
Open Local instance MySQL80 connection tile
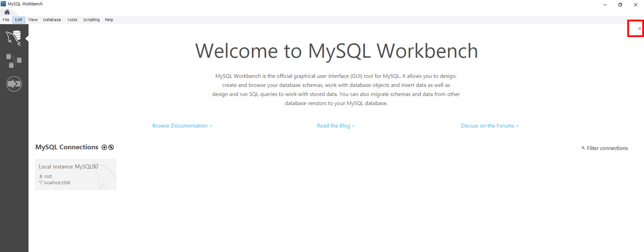(76, 174)
